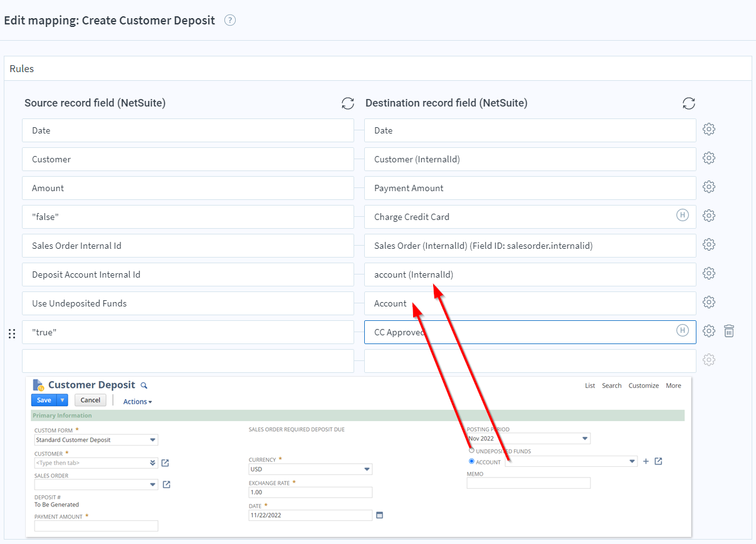Expand Actions menu

137,402
